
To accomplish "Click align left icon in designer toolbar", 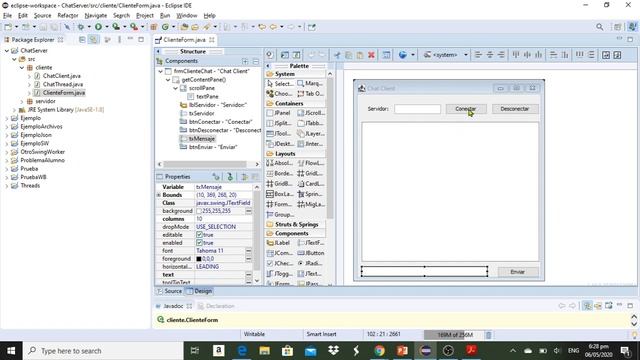I will point(478,55).
